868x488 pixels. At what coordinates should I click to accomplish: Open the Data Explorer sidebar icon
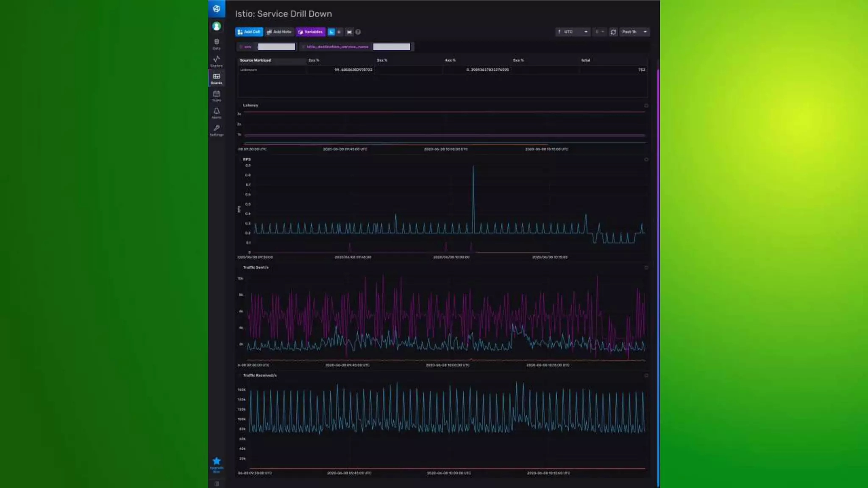(216, 61)
